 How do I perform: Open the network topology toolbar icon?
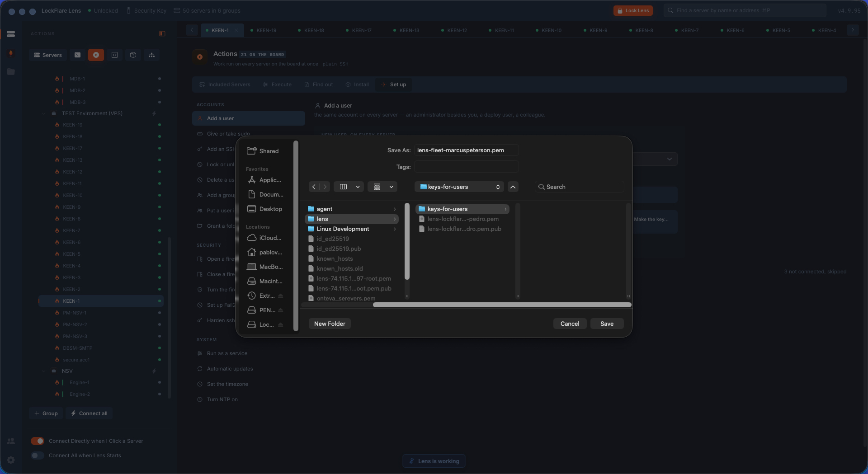click(151, 55)
